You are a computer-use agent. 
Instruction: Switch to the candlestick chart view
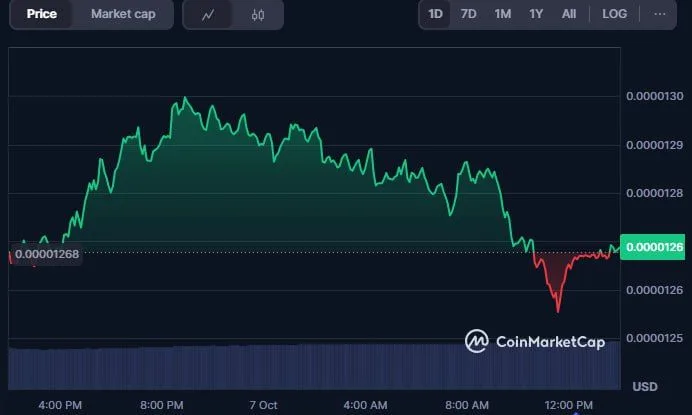(258, 15)
